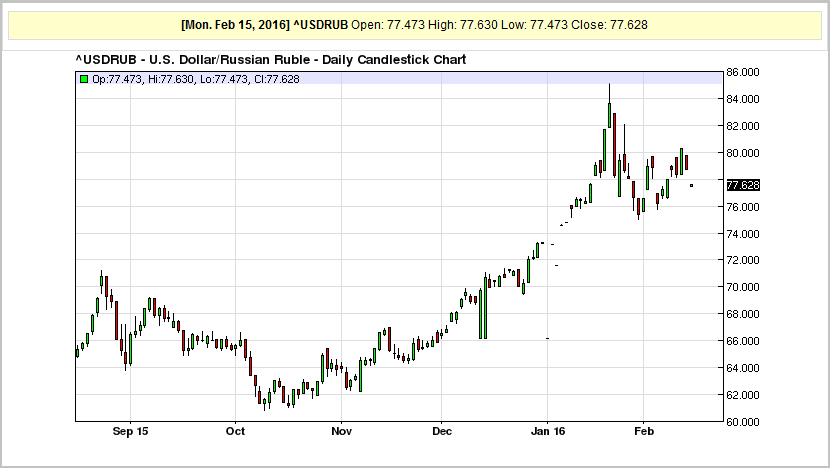This screenshot has height=468, width=830.
Task: Click the 'Nov' x-axis label
Action: pos(341,431)
